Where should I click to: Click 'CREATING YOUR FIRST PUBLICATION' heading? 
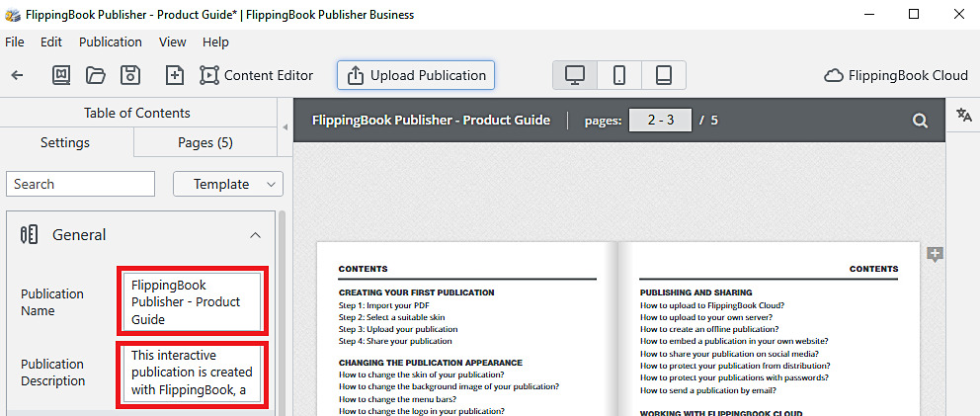pyautogui.click(x=416, y=292)
